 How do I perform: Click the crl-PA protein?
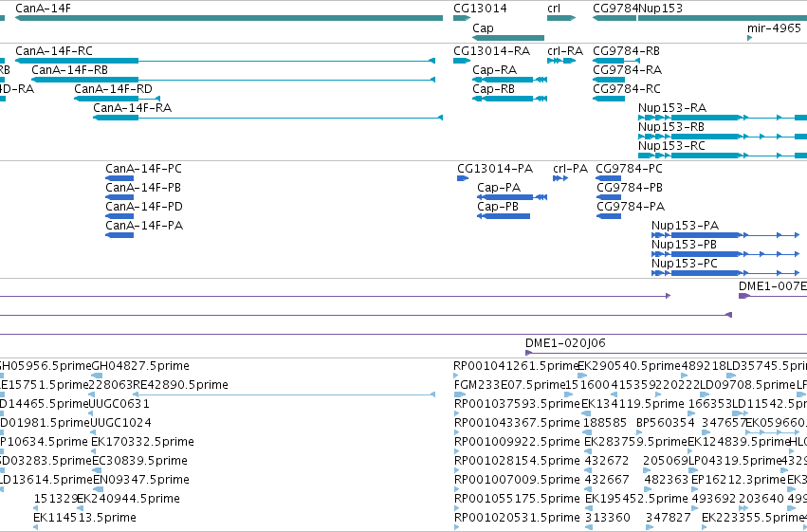click(x=560, y=178)
